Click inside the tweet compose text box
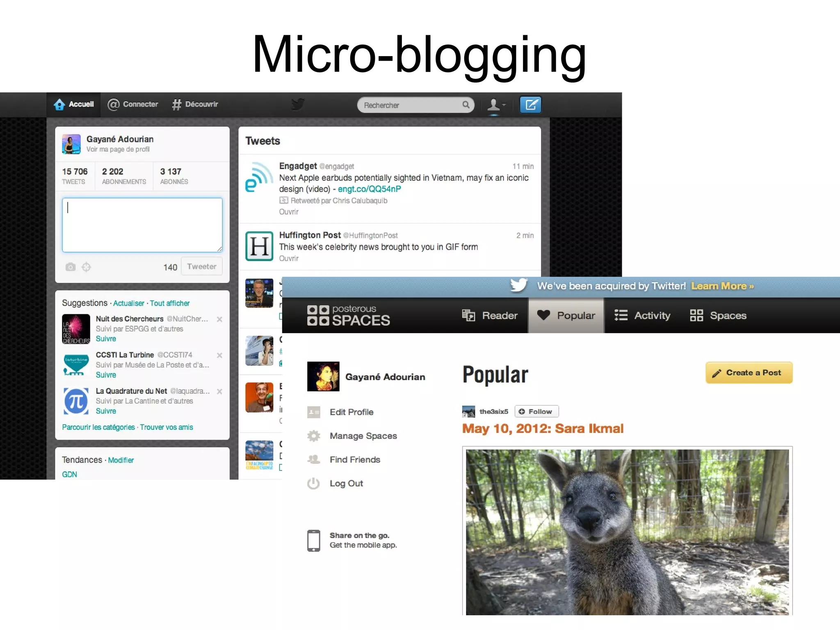 [142, 225]
